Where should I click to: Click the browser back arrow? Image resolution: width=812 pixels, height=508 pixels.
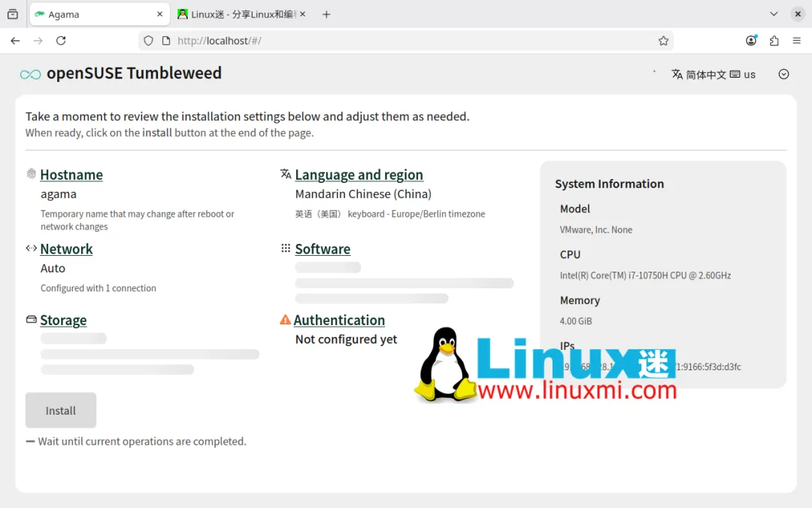15,41
